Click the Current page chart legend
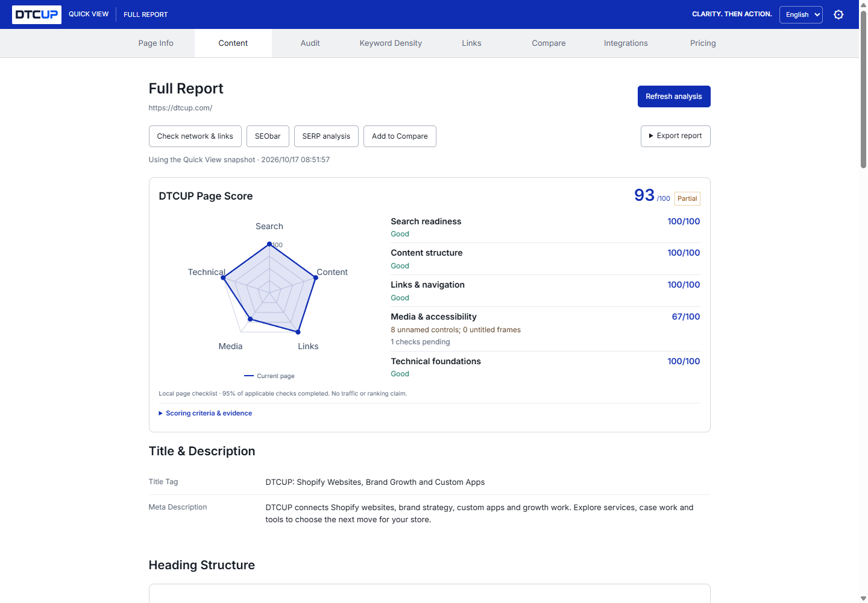The height and width of the screenshot is (603, 868). pos(269,376)
